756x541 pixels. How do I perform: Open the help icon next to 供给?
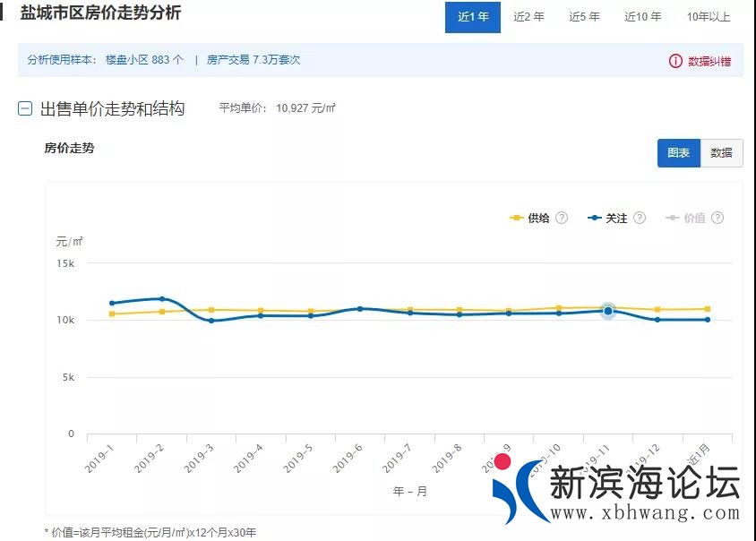pyautogui.click(x=560, y=217)
